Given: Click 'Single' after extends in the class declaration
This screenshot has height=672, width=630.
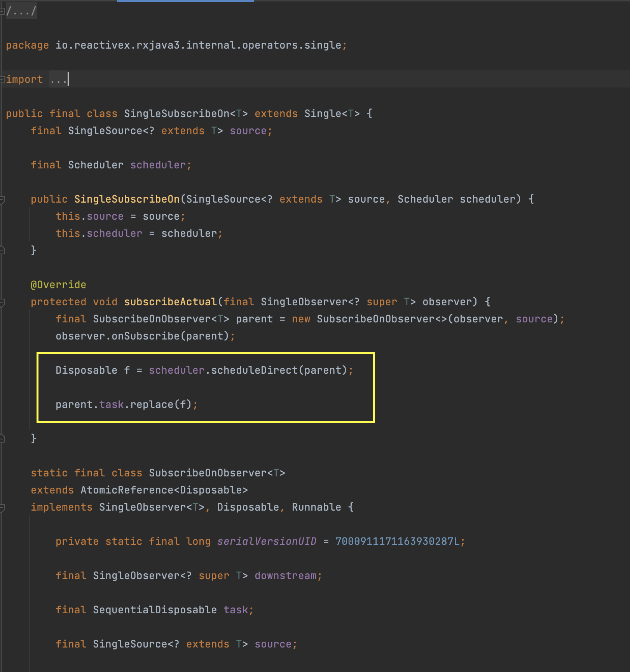Looking at the screenshot, I should coord(323,114).
